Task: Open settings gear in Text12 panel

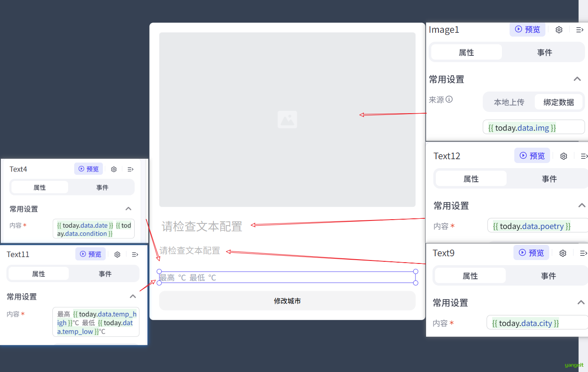Action: [564, 156]
